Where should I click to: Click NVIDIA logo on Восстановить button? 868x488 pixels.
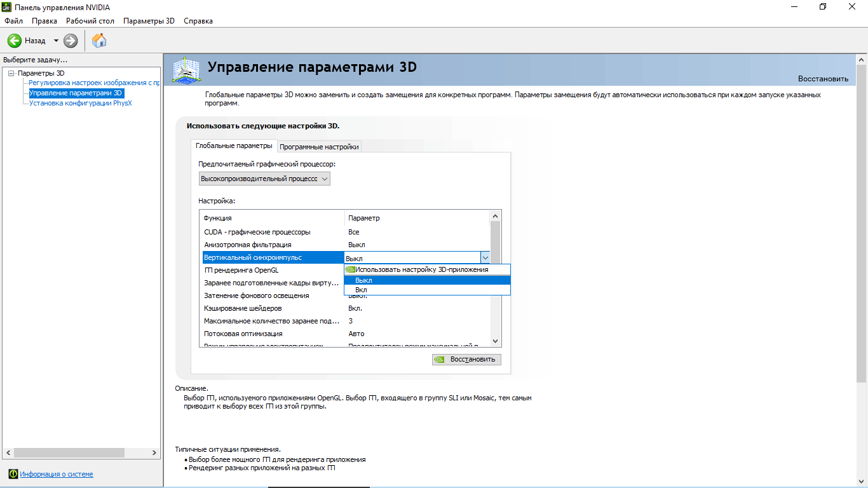(440, 359)
